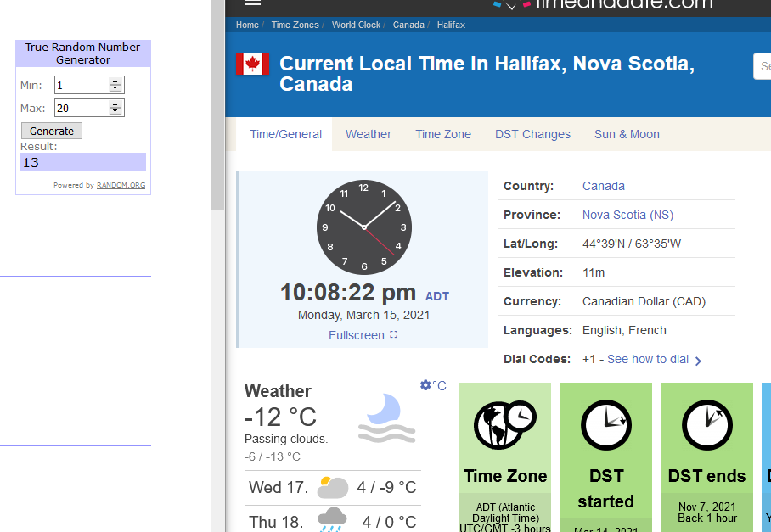Click the Time Zone globe icon

click(x=505, y=425)
